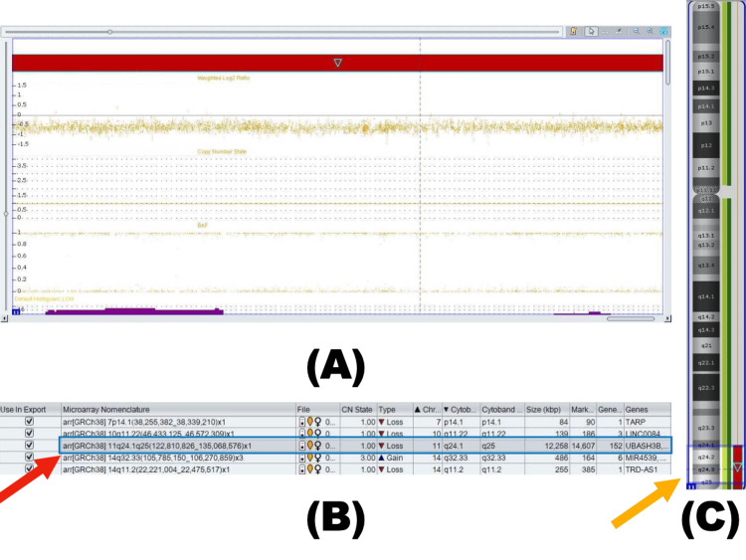Click the Cytoband end column header
The height and width of the screenshot is (560, 746).
[502, 409]
